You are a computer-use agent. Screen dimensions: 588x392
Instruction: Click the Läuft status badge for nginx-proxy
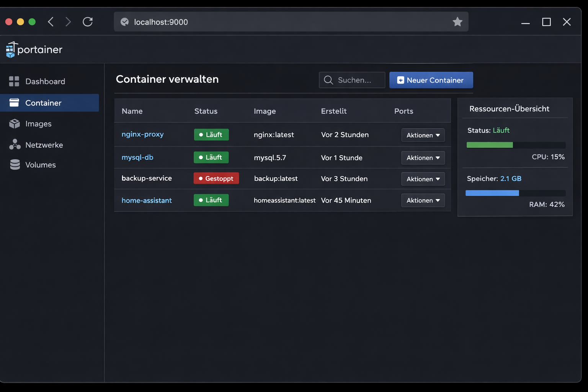coord(211,134)
